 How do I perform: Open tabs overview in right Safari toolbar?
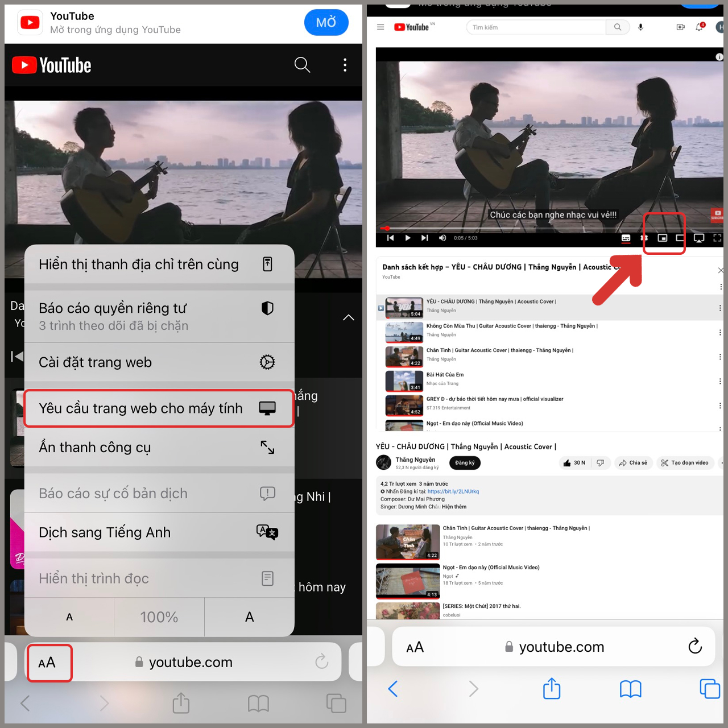[x=710, y=688]
